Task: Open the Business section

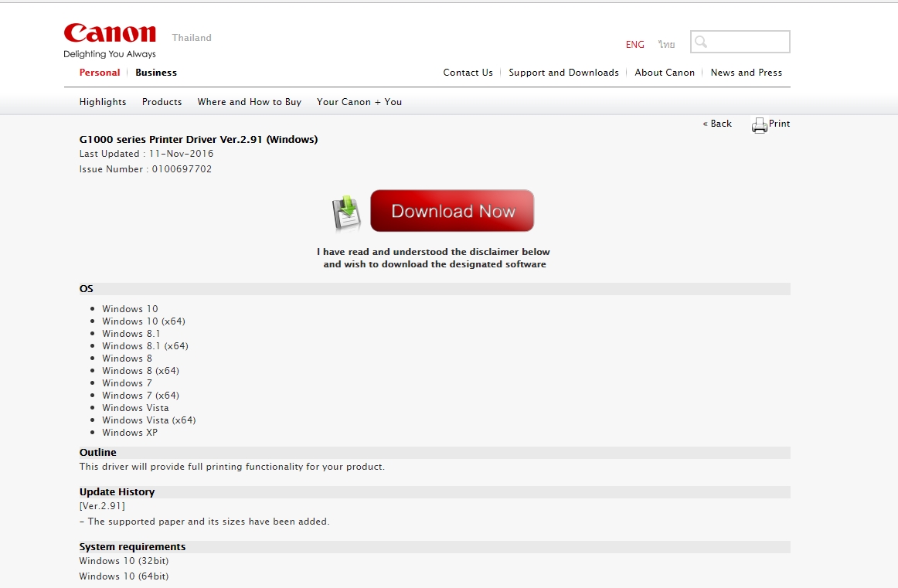Action: tap(156, 73)
